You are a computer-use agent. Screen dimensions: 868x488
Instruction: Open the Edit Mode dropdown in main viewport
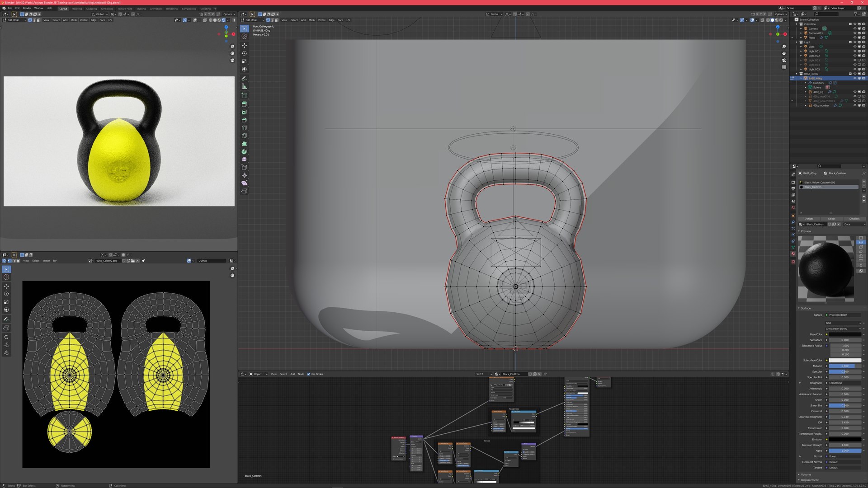253,20
